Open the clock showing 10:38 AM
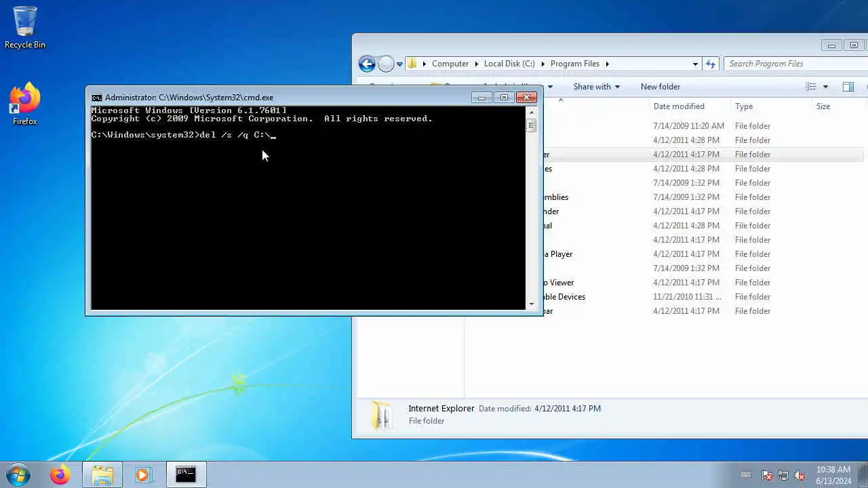 [x=833, y=475]
